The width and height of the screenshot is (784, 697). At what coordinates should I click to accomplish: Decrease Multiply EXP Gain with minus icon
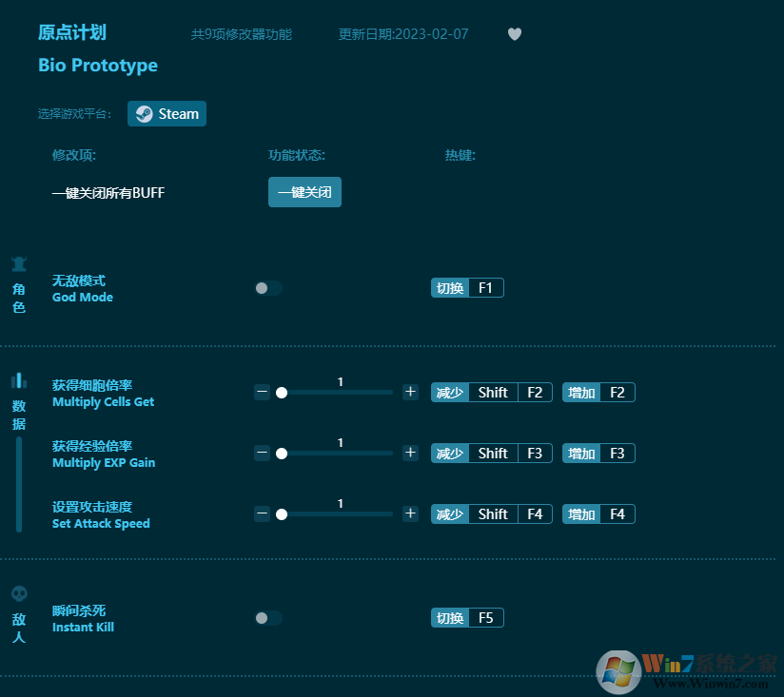263,453
